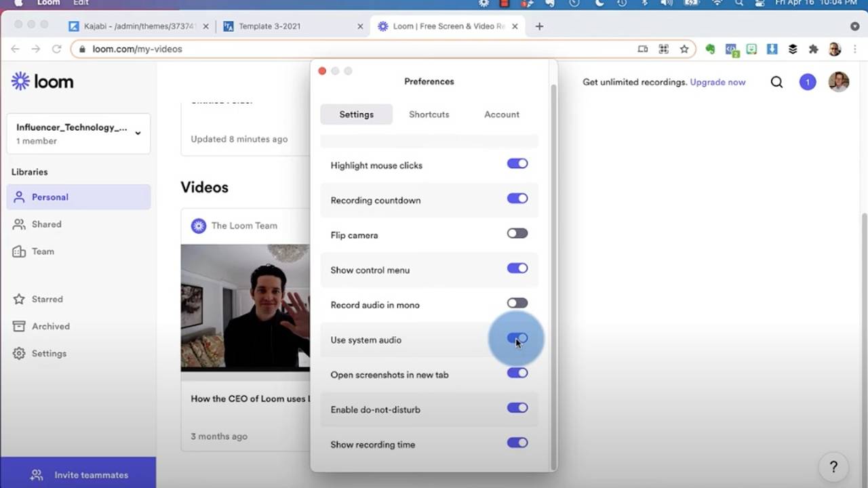Disable Highlight mouse clicks toggle
Image resolution: width=868 pixels, height=488 pixels.
click(517, 164)
